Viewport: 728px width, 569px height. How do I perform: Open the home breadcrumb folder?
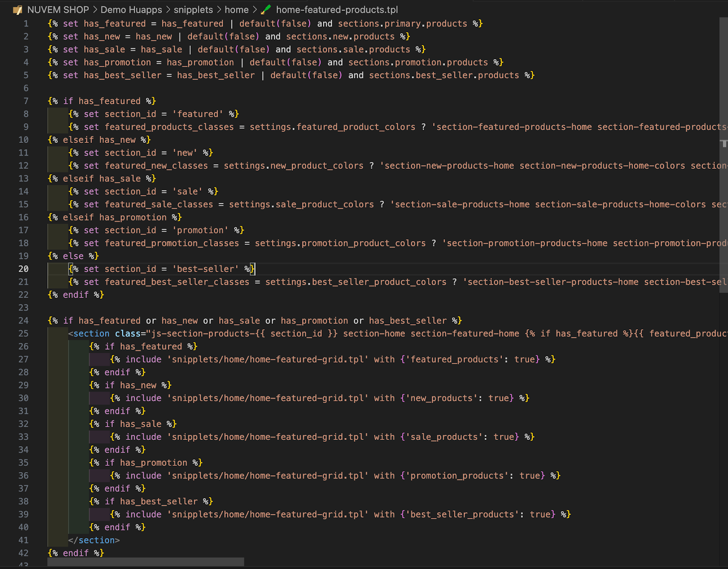[237, 10]
